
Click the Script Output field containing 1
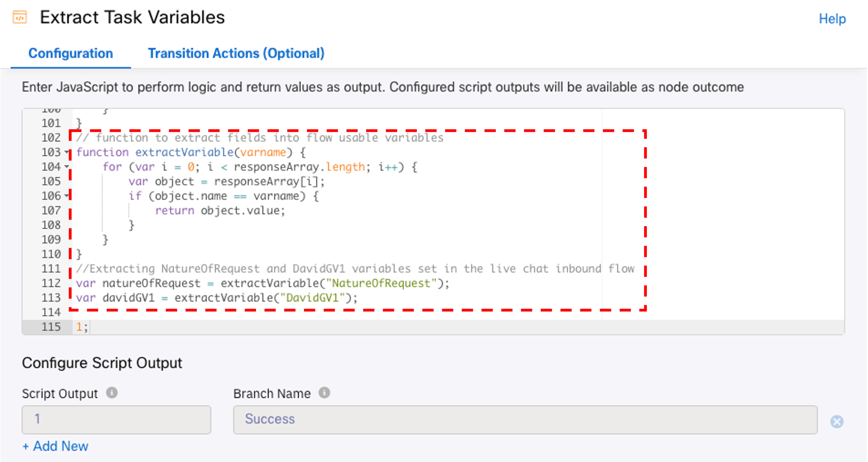[x=116, y=419]
